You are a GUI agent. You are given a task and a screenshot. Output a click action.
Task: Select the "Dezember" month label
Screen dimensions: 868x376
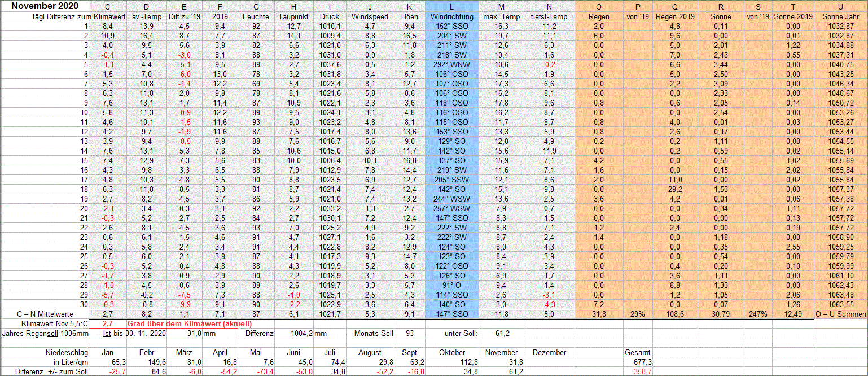tap(549, 353)
